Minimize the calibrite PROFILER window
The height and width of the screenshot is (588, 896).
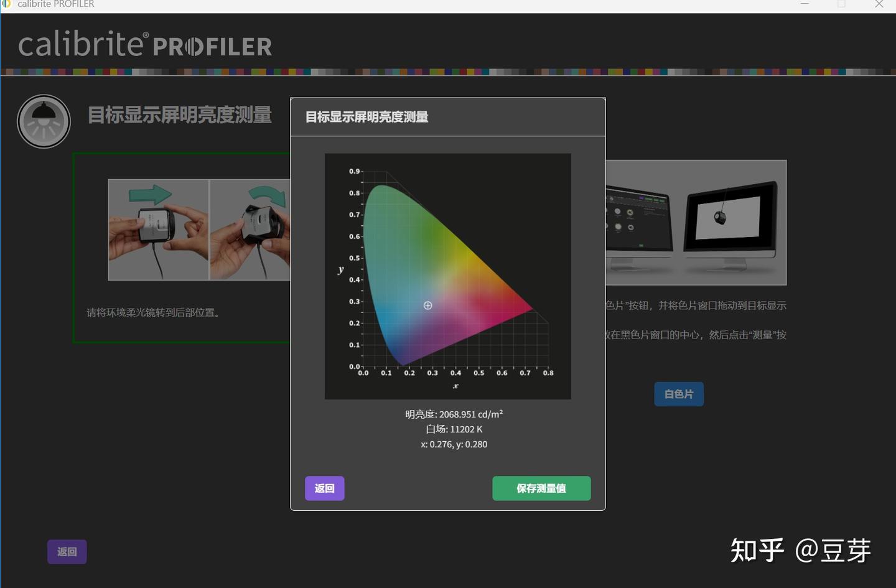coord(805,4)
